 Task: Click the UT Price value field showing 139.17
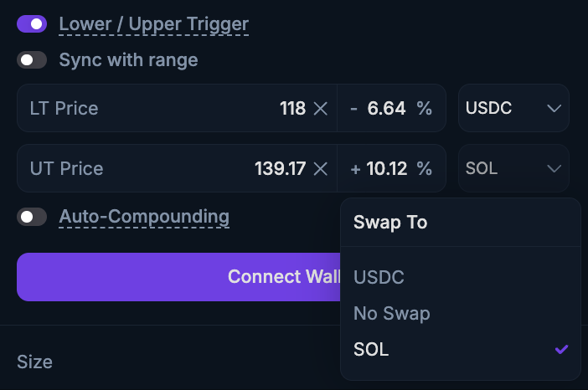(x=280, y=168)
